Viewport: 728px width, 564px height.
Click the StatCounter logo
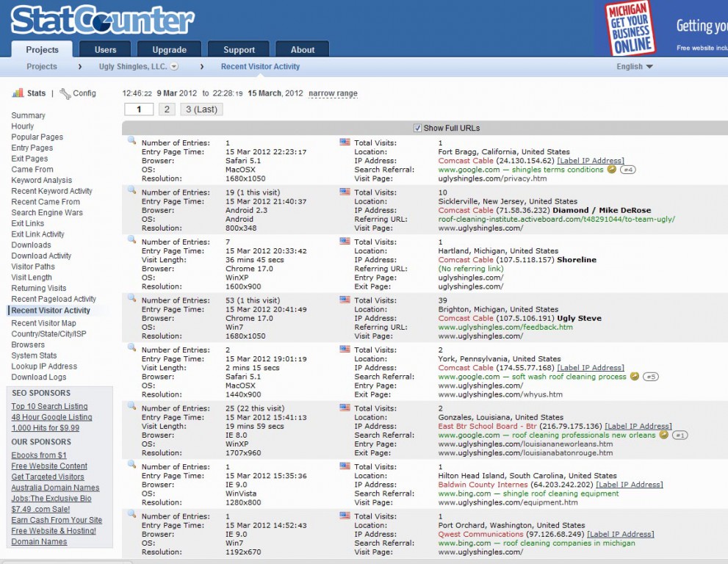(102, 21)
